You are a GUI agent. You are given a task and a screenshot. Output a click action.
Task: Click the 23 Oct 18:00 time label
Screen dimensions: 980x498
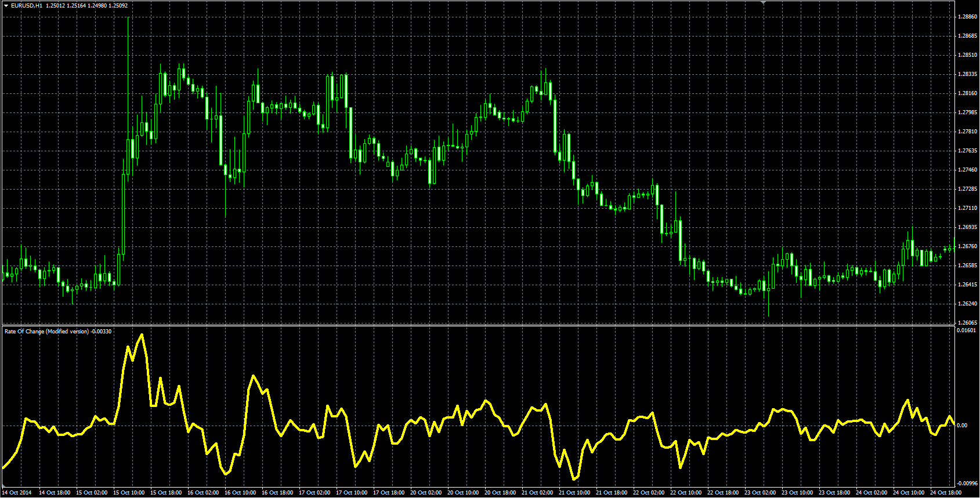(x=834, y=493)
